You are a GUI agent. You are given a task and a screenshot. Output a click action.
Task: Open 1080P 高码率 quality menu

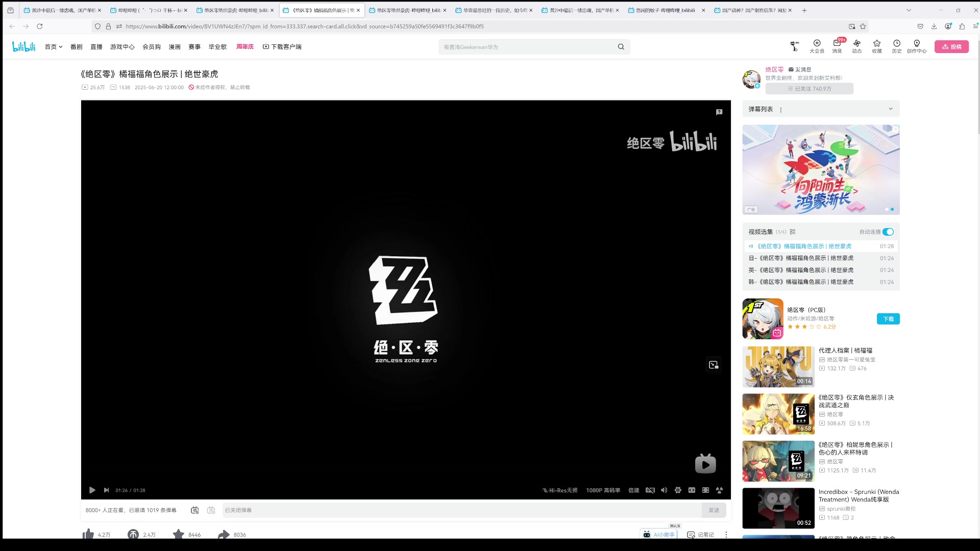click(x=603, y=490)
